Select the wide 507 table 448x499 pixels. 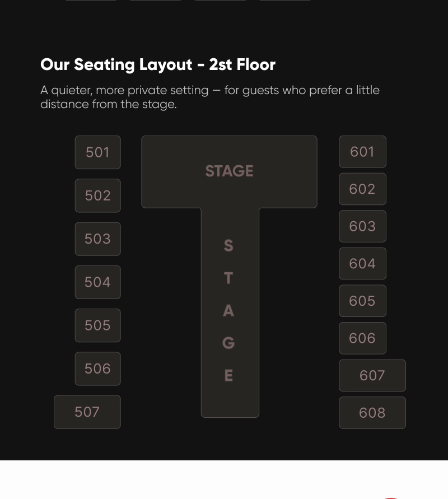[87, 412]
